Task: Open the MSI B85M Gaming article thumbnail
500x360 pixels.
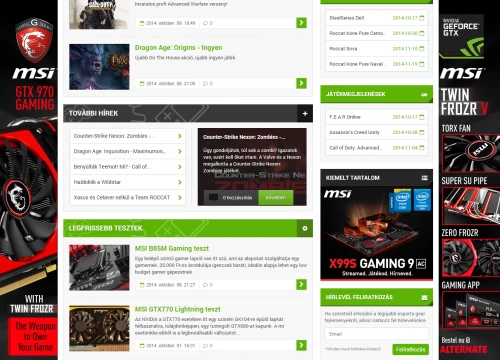Action: (x=99, y=268)
